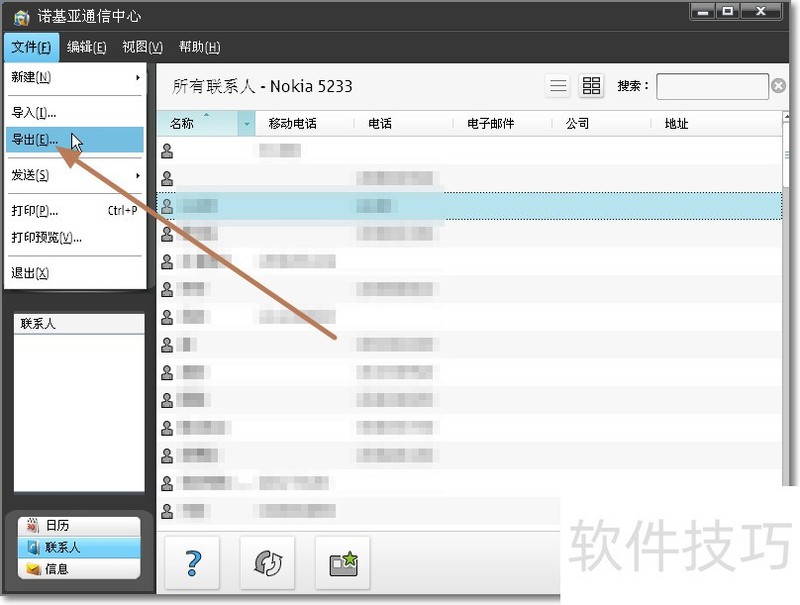Open the 文件(F) menu
This screenshot has height=605, width=800.
click(31, 47)
